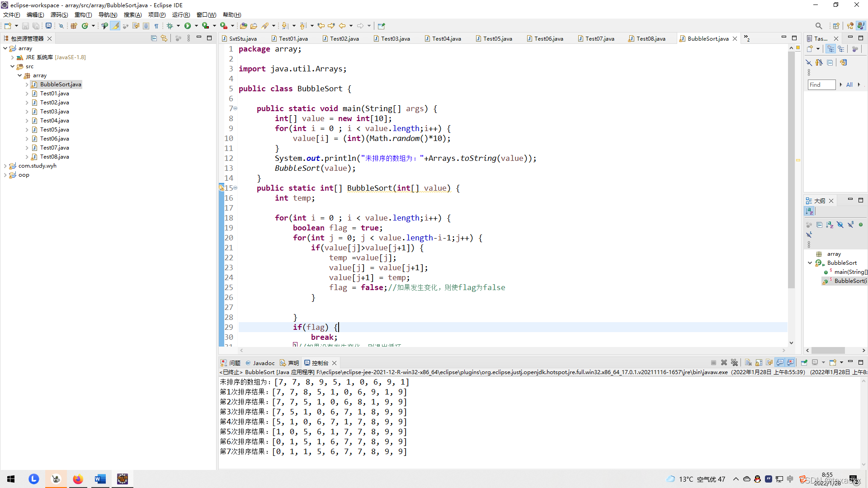
Task: Pin the console view
Action: point(804,362)
